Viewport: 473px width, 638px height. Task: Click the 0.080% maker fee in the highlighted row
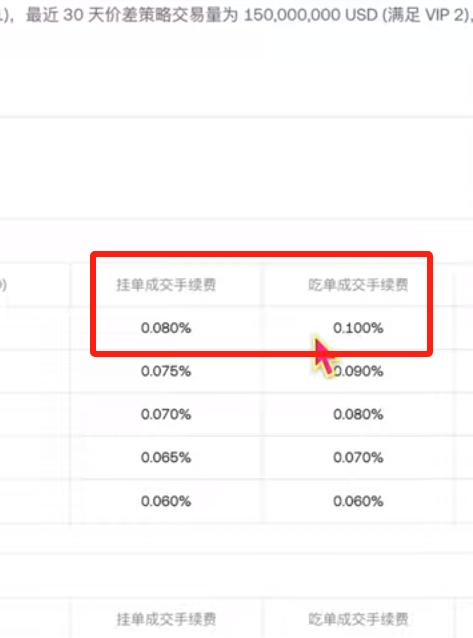166,328
